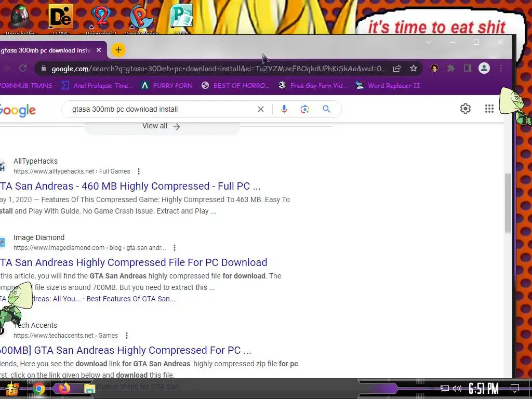Open network status in system tray
Viewport: 532px width, 399px height.
[445, 389]
